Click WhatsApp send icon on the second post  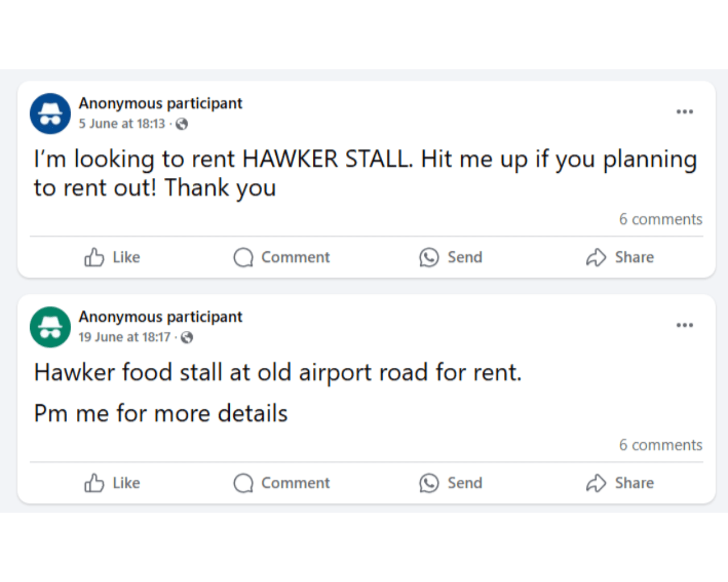tap(429, 483)
